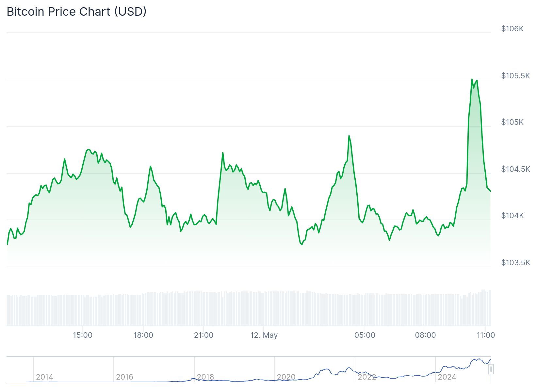The height and width of the screenshot is (392, 537).
Task: Select 2022 in the navigator timeline
Action: 366,377
